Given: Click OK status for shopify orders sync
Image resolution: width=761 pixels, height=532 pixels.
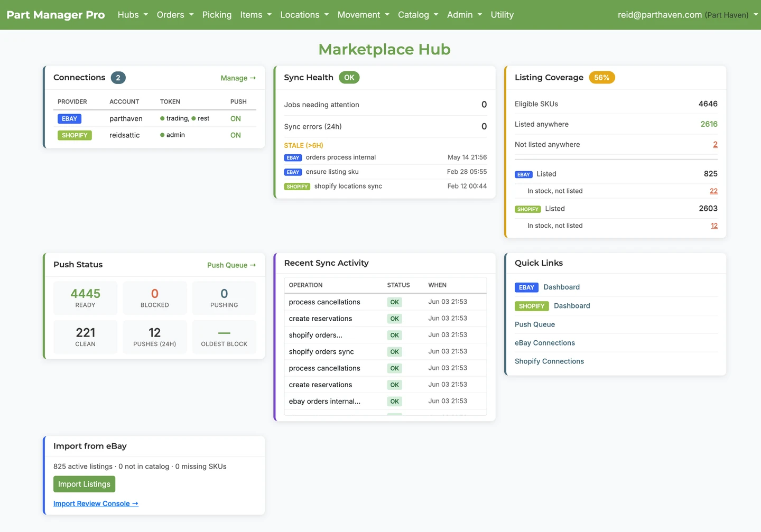Looking at the screenshot, I should tap(394, 352).
